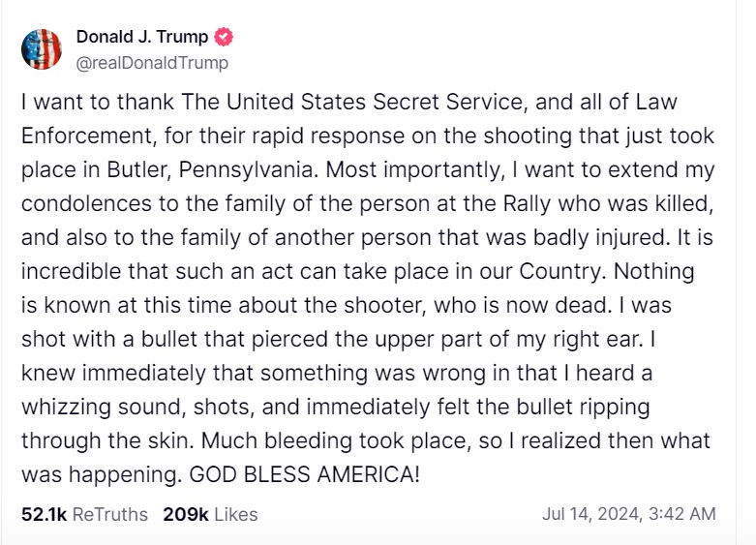Click the red verified checkmark badge
Image resolution: width=756 pixels, height=545 pixels.
point(224,37)
